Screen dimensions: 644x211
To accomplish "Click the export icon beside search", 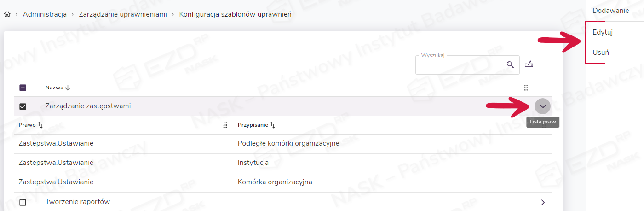I will pyautogui.click(x=529, y=64).
